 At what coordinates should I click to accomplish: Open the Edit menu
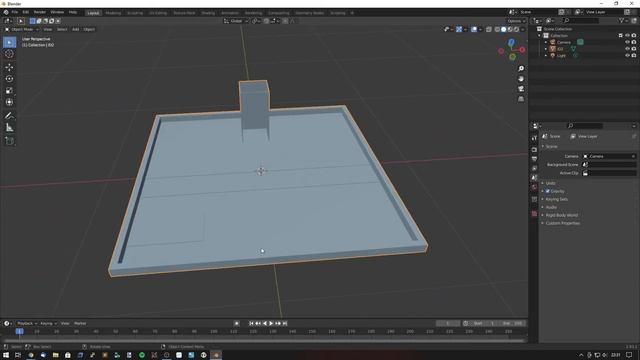[x=26, y=13]
